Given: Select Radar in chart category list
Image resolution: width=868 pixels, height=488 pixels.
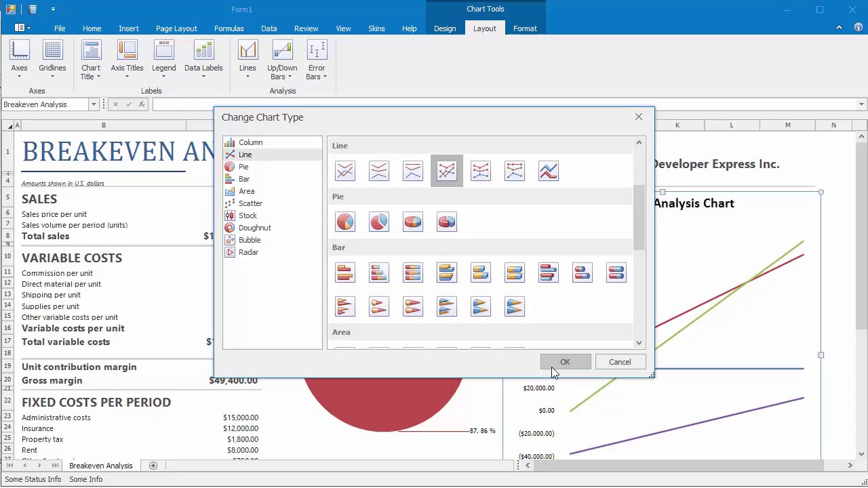Looking at the screenshot, I should coord(273,252).
